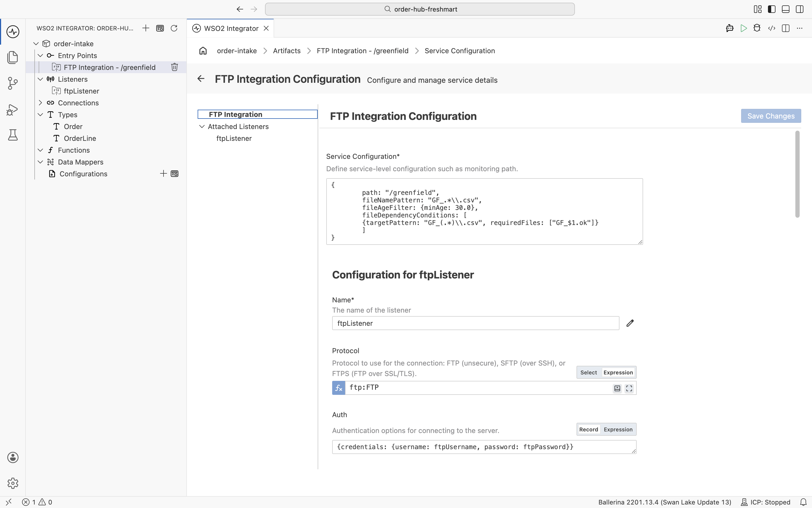The image size is (812, 508).
Task: Click Artifacts in the breadcrumb
Action: pos(287,51)
